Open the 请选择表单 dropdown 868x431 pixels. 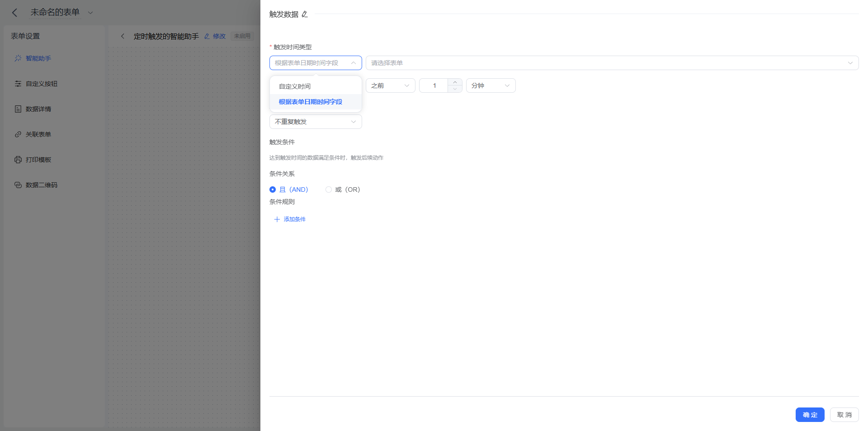[x=612, y=63]
